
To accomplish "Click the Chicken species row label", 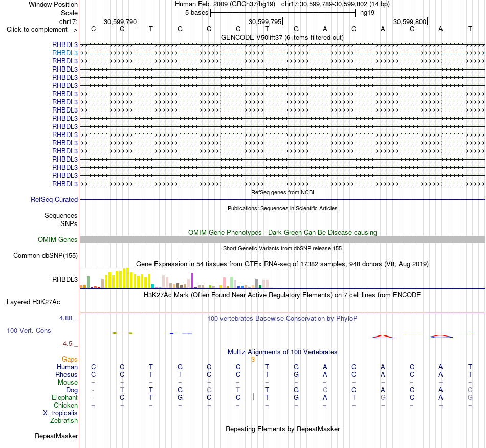I will click(65, 406).
